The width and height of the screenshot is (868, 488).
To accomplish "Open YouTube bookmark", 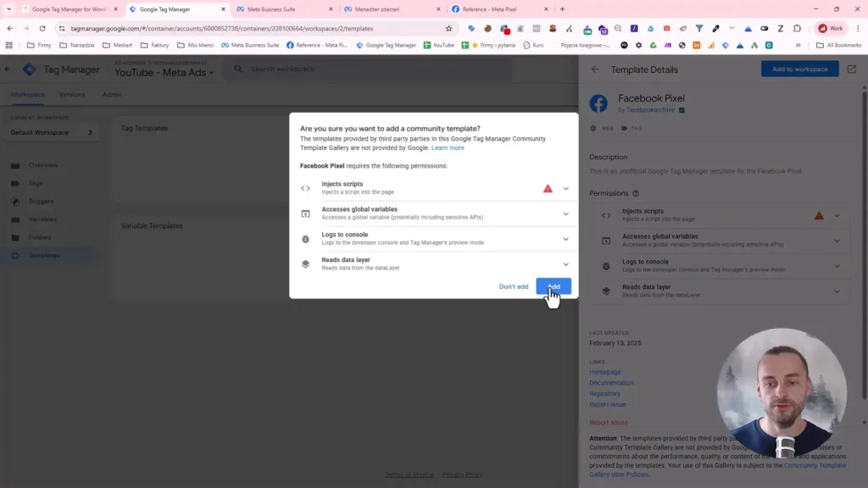I will point(438,46).
